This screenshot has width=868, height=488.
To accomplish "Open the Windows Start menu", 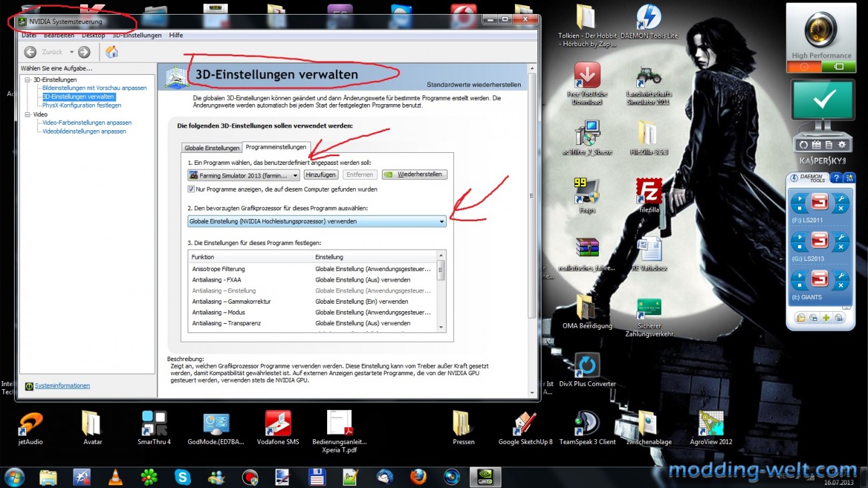I will click(x=14, y=477).
